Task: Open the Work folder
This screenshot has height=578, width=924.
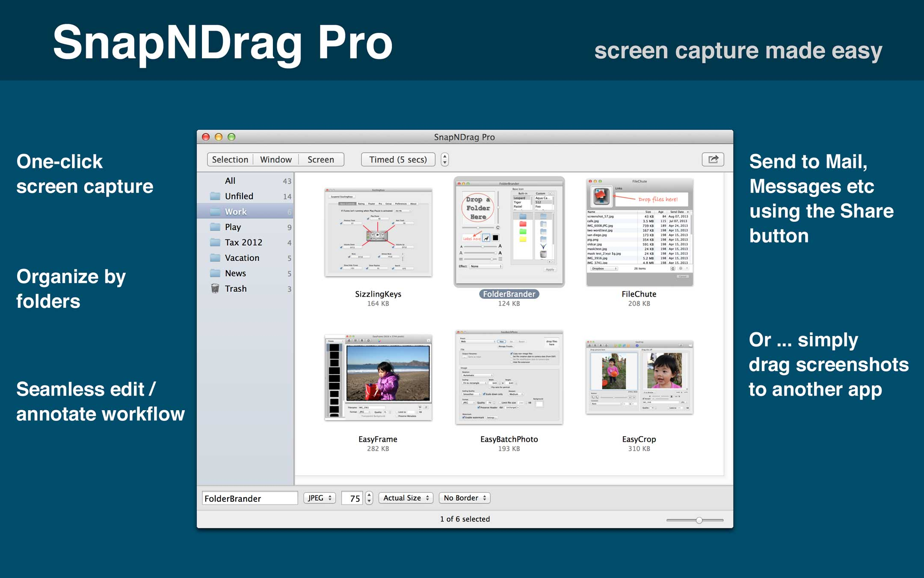Action: point(235,211)
